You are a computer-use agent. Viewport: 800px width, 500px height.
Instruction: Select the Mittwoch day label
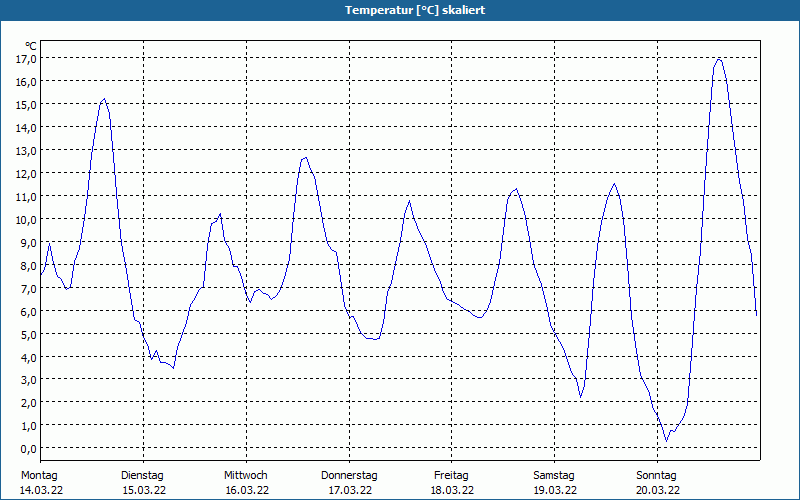click(245, 476)
